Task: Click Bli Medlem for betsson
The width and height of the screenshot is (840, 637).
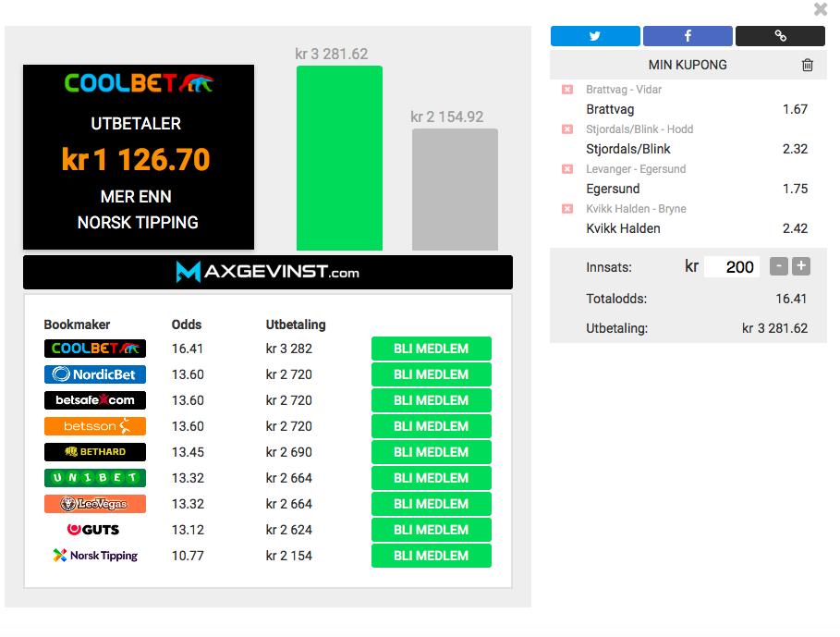Action: [432, 426]
